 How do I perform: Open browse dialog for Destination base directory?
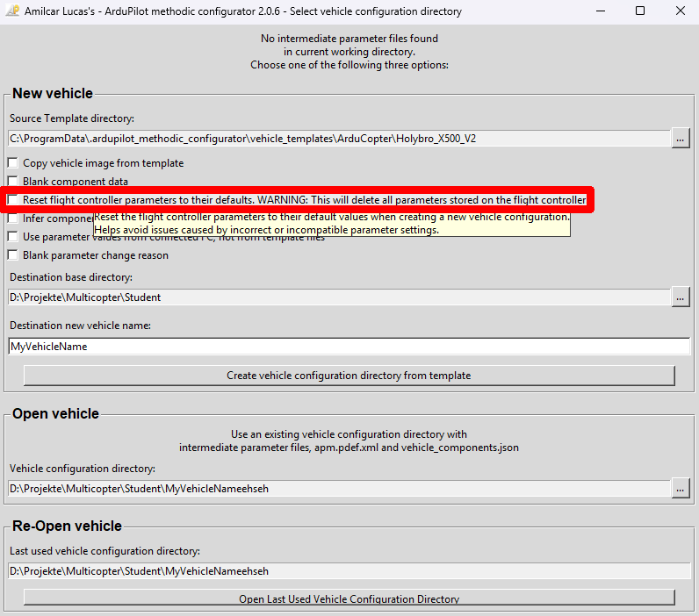681,297
